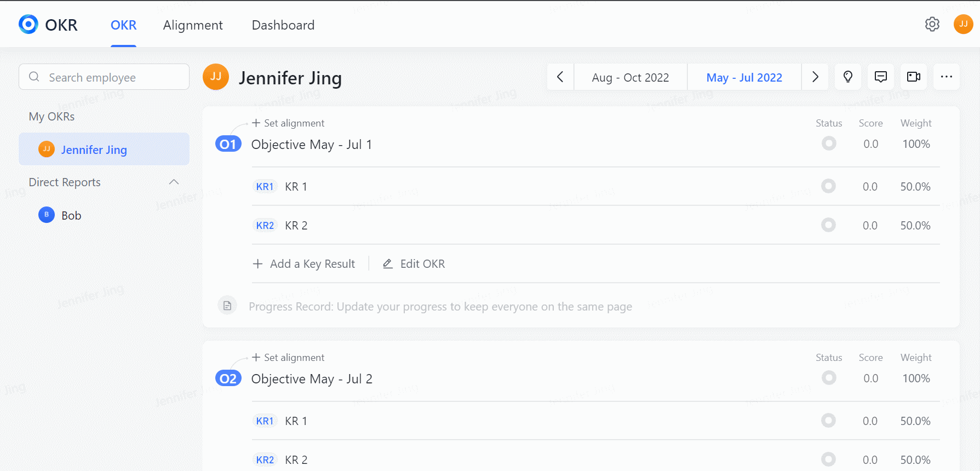Select the Aug - Oct 2022 period
The height and width of the screenshot is (471, 980).
click(x=630, y=78)
